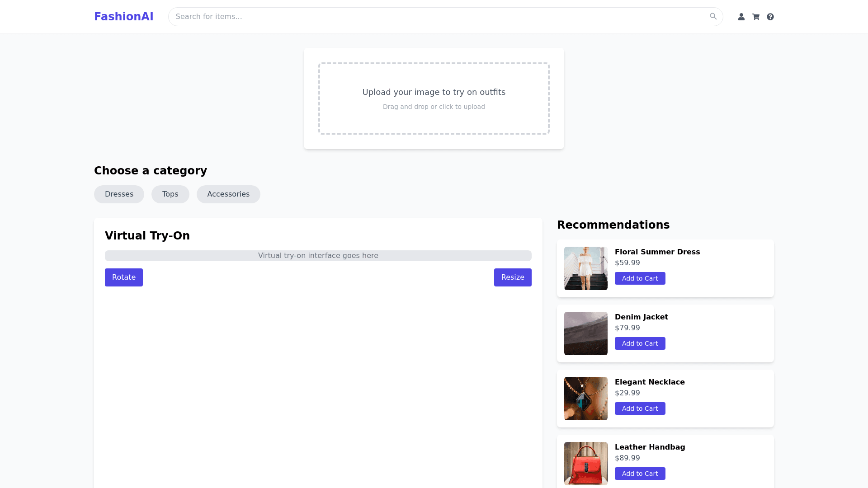
Task: Click the FashionAI logo
Action: click(123, 17)
